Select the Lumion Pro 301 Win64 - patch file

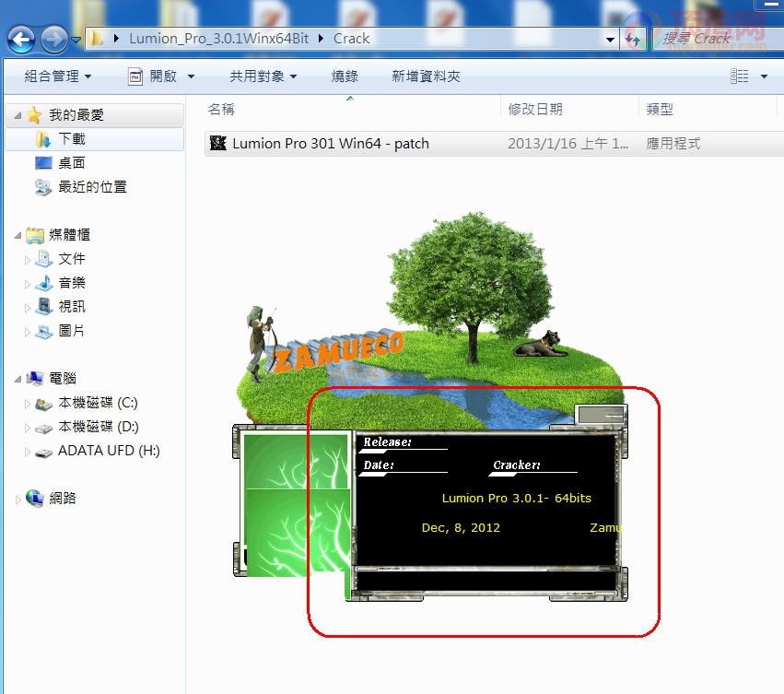coord(331,144)
